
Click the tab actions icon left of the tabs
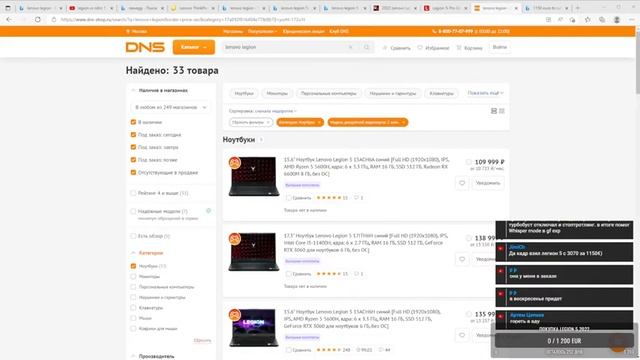click(8, 8)
